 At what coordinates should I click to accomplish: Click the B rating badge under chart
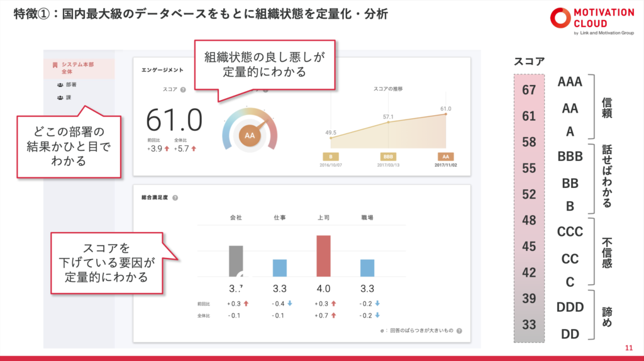pos(331,157)
